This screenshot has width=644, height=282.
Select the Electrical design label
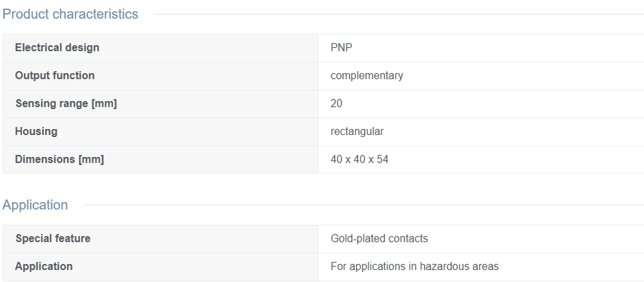click(57, 48)
